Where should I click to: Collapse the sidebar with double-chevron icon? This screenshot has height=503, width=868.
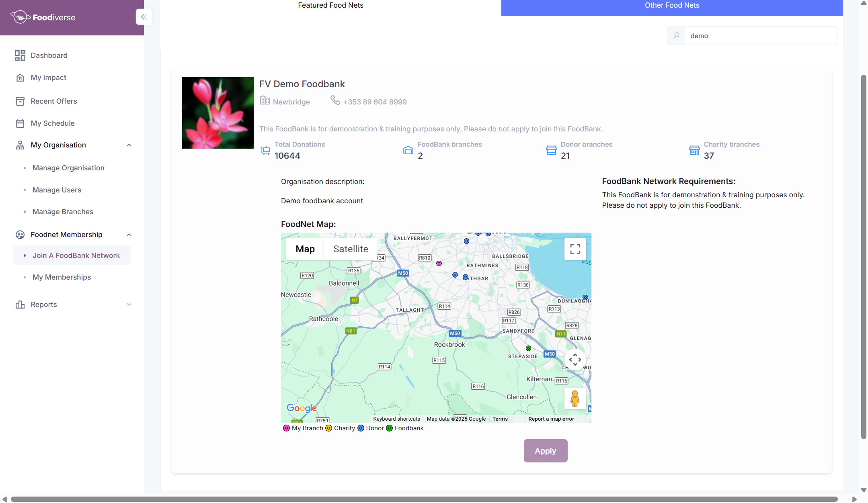tap(144, 17)
